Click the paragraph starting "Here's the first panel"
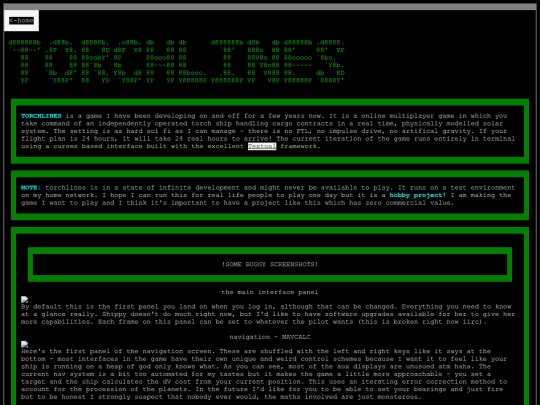 pos(264,374)
